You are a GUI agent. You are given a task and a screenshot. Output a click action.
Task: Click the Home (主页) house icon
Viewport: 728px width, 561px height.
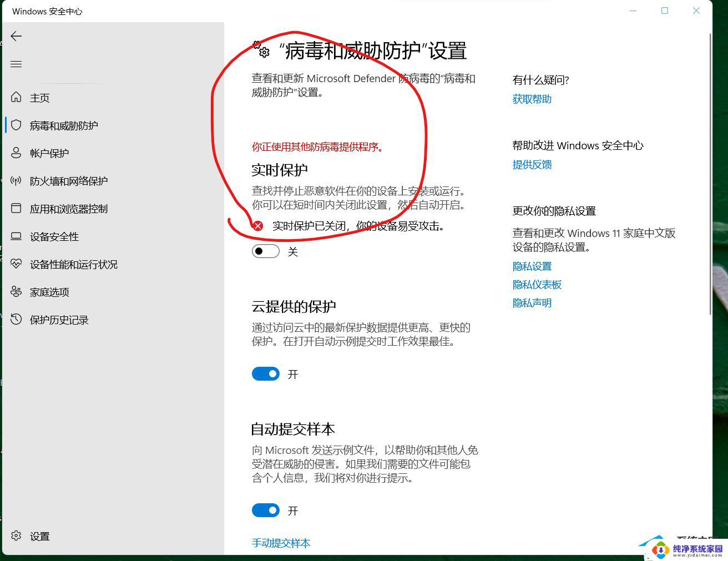pyautogui.click(x=16, y=97)
